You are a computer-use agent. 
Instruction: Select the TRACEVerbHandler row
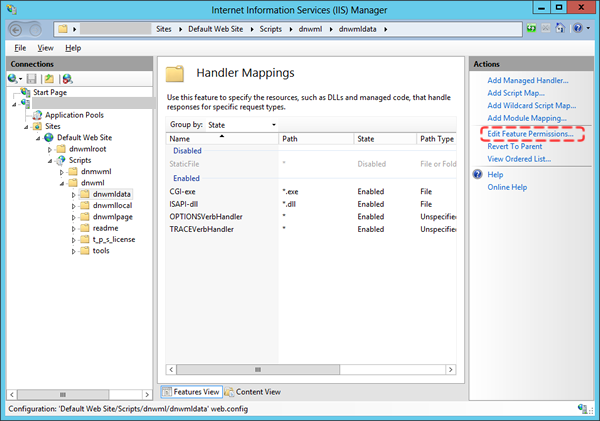pyautogui.click(x=311, y=229)
